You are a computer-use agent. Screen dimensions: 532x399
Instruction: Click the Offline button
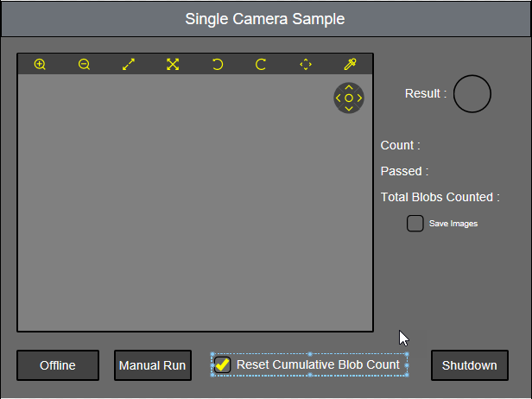click(58, 365)
